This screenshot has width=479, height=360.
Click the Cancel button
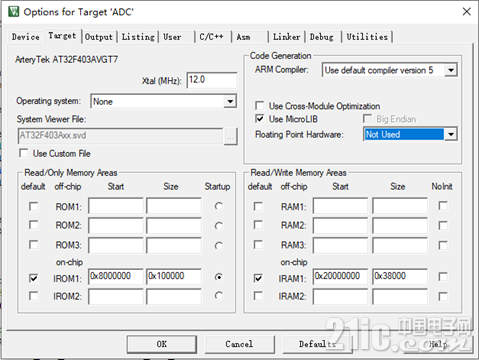(x=239, y=344)
